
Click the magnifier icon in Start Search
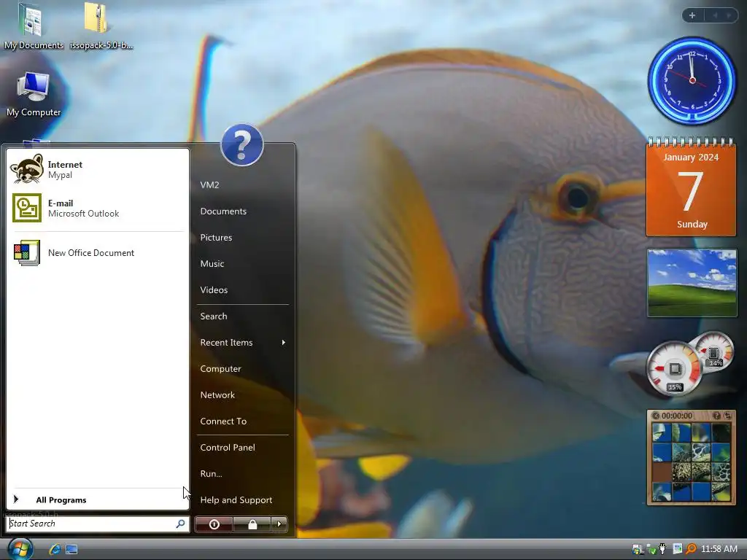(181, 524)
